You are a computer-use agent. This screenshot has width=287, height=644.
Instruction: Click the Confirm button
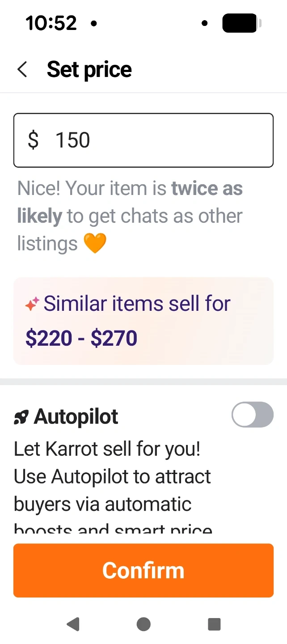coord(143,570)
